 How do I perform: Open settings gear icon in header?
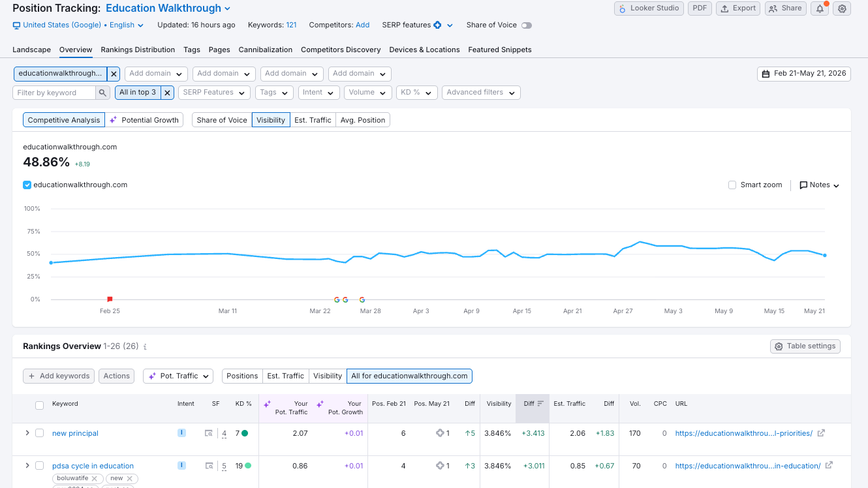(x=842, y=8)
